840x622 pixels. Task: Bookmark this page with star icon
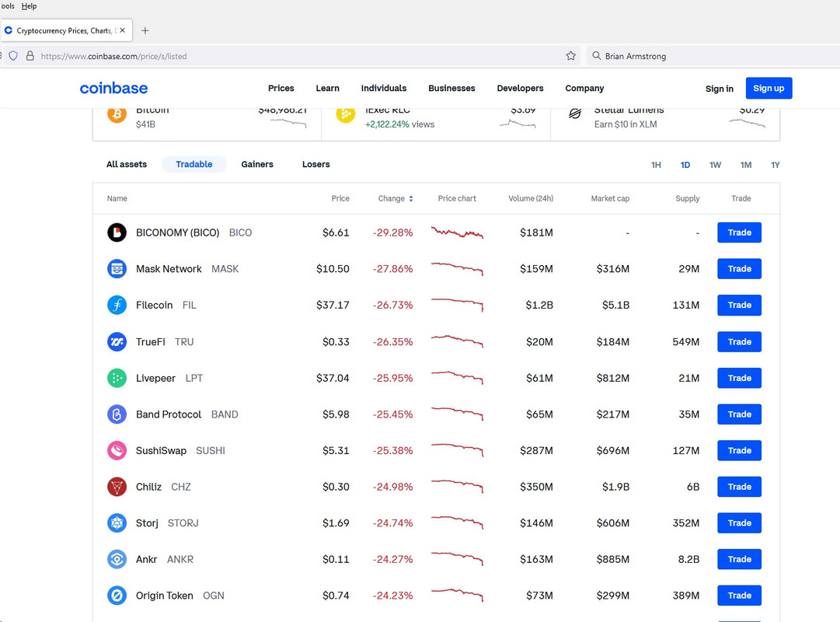(x=570, y=56)
